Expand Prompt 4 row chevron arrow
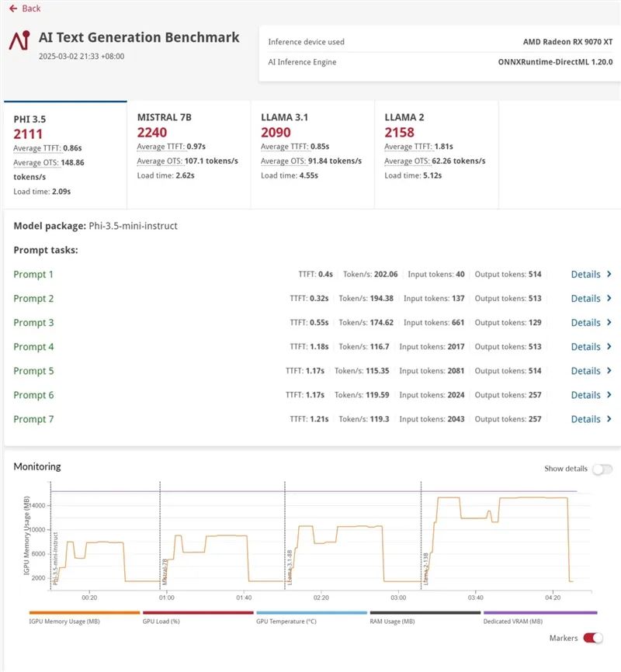This screenshot has height=672, width=621. (609, 346)
